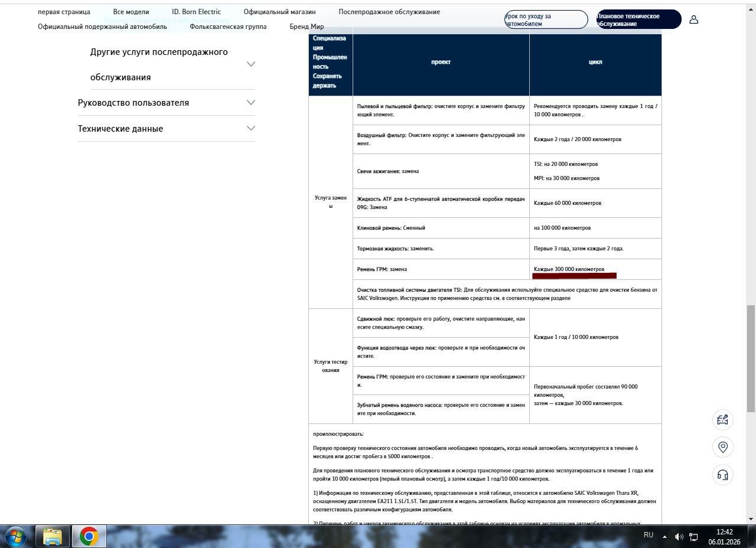The height and width of the screenshot is (548, 756).
Task: Click the 'цикл' column header
Action: point(595,62)
